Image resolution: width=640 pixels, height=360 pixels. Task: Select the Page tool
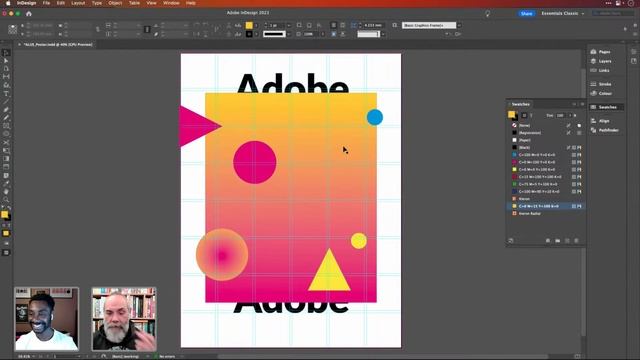6,69
